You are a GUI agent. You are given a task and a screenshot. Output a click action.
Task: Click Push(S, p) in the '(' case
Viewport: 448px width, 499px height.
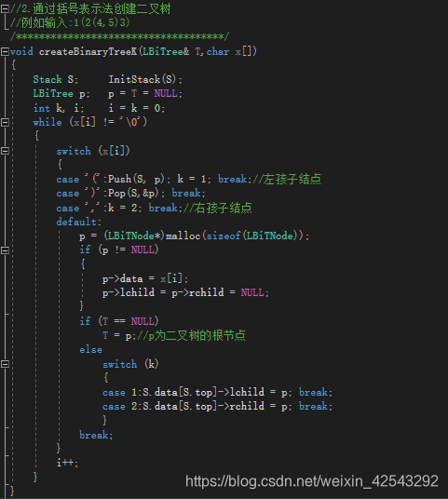click(137, 179)
